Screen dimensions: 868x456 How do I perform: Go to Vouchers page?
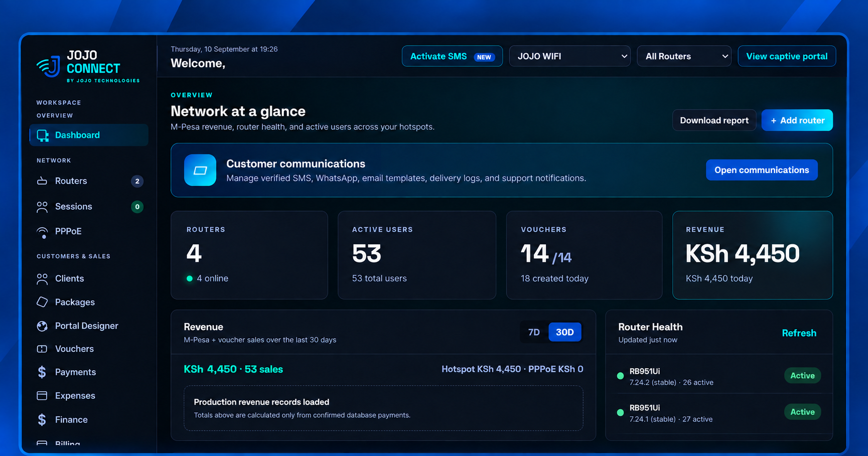click(89, 349)
